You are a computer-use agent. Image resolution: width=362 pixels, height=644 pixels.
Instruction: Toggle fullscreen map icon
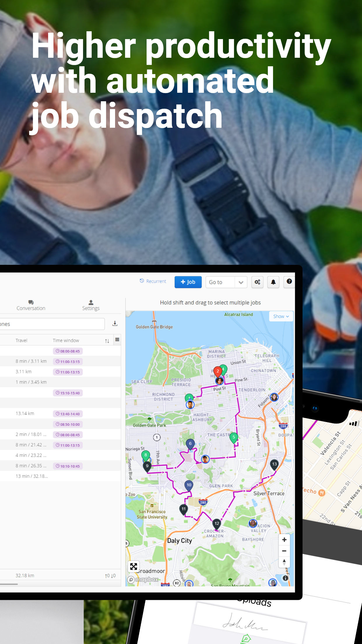[x=133, y=567]
